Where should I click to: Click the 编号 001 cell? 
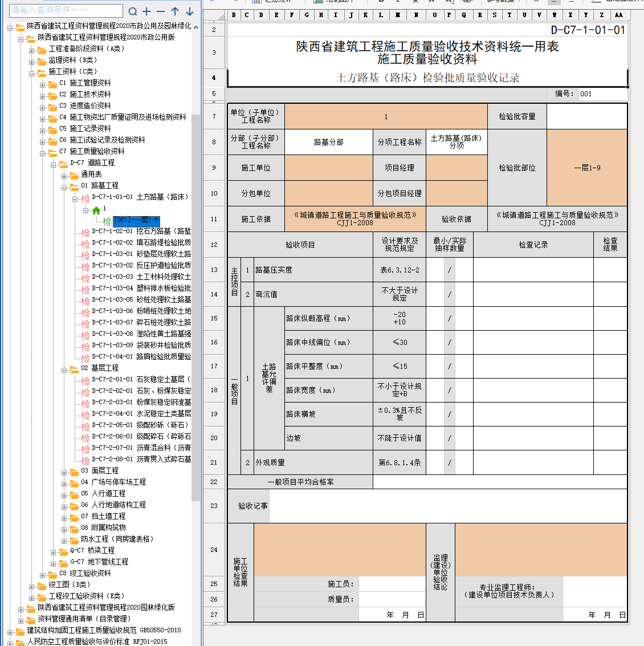[603, 94]
